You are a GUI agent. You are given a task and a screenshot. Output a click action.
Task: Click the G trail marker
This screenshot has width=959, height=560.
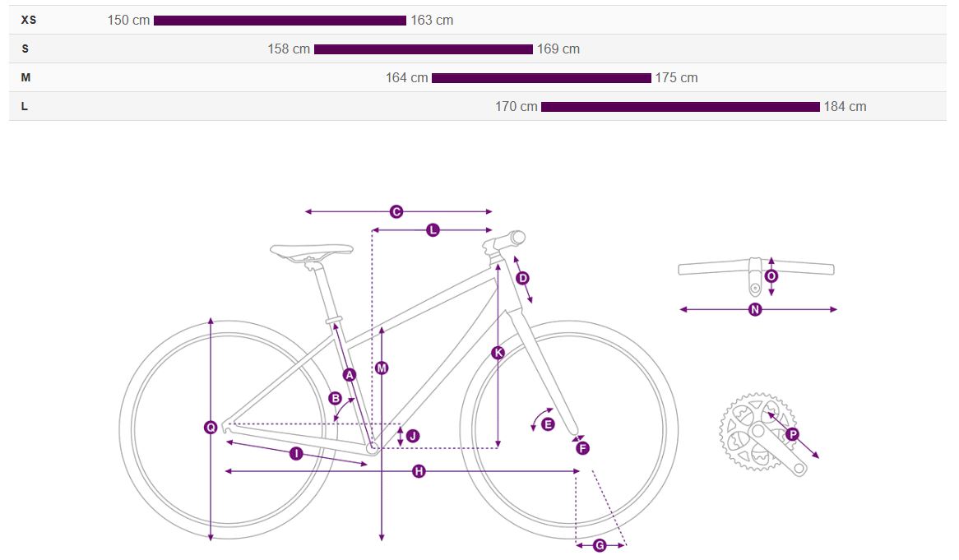click(600, 545)
